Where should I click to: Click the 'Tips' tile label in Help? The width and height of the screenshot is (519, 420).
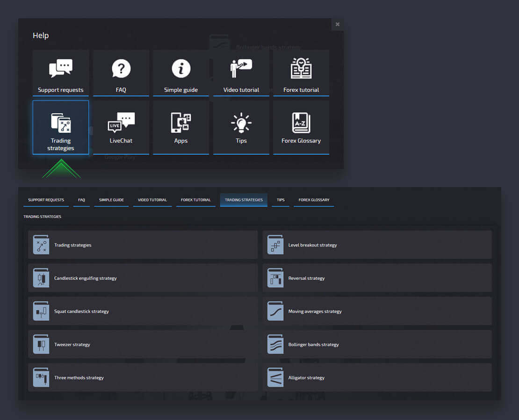point(241,141)
